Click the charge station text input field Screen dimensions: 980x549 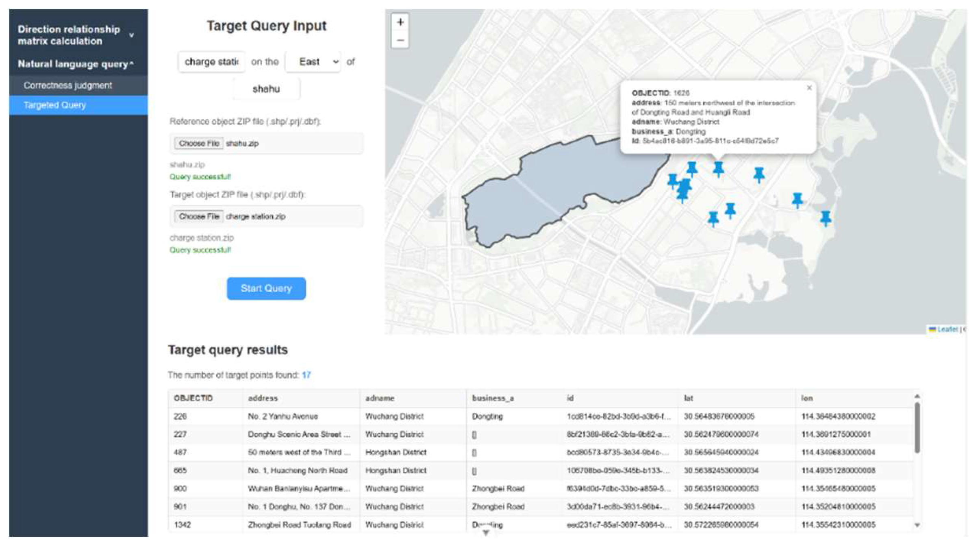point(211,62)
